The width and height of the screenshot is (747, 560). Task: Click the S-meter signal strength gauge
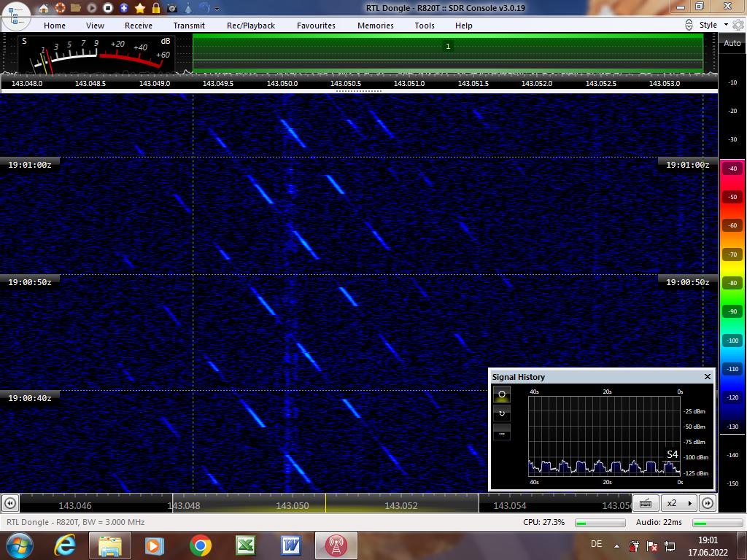[x=97, y=54]
